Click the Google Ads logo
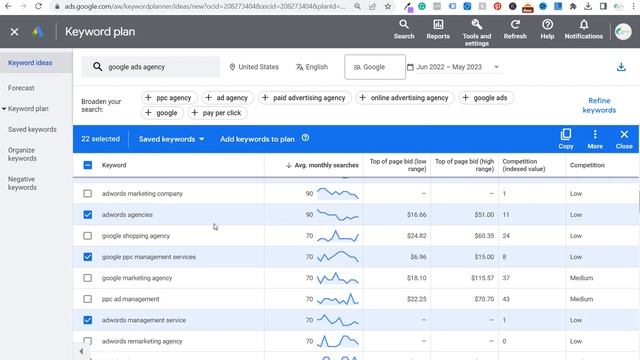Image resolution: width=640 pixels, height=360 pixels. point(38,31)
